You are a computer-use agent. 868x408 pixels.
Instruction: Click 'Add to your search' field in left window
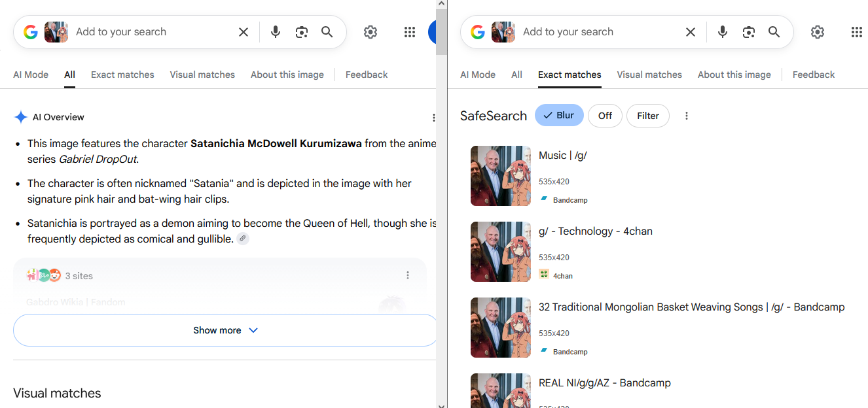pyautogui.click(x=121, y=32)
